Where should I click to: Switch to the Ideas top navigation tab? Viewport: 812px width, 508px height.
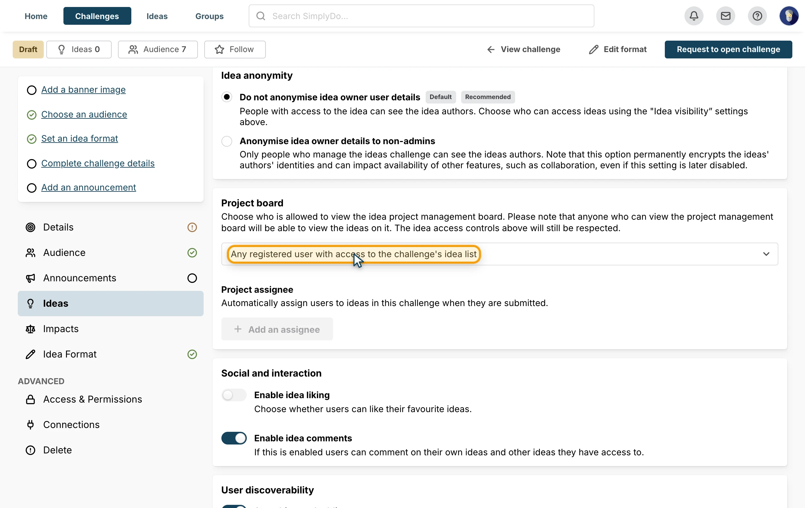pos(157,16)
